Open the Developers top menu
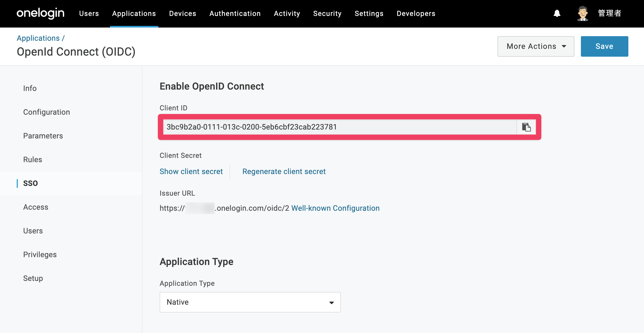644x333 pixels. [416, 13]
